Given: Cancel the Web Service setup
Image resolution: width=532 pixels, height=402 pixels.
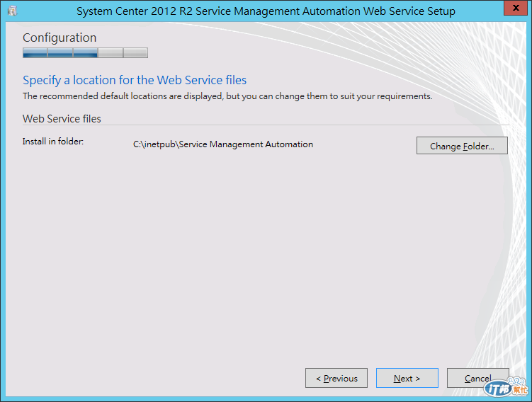Looking at the screenshot, I should [x=477, y=379].
